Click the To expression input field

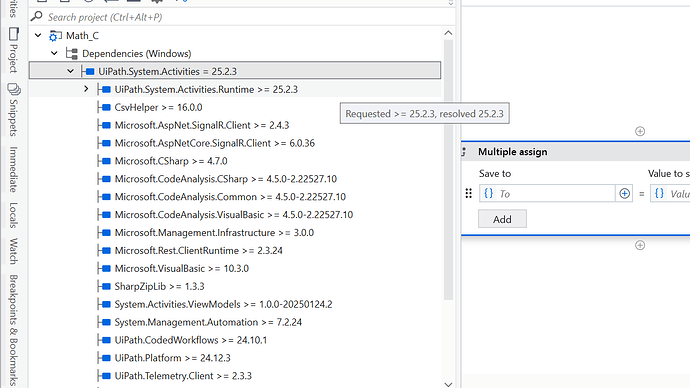coord(555,194)
